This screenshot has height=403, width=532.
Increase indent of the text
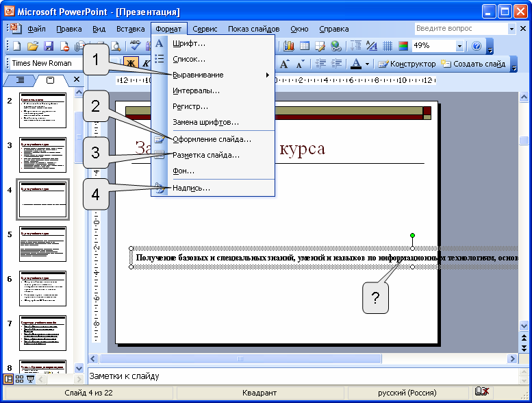coord(336,64)
